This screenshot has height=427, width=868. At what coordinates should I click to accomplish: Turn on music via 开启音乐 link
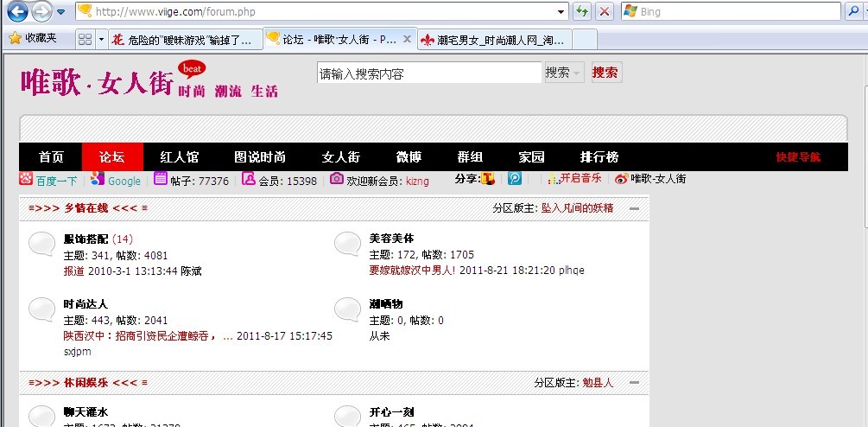coord(580,178)
